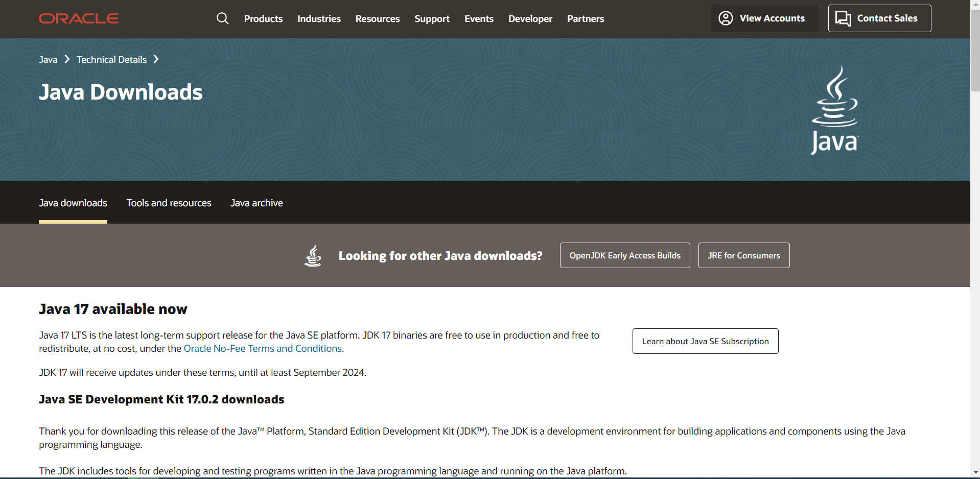Open the search magnifier icon
This screenshot has height=479, width=980.
[x=222, y=18]
